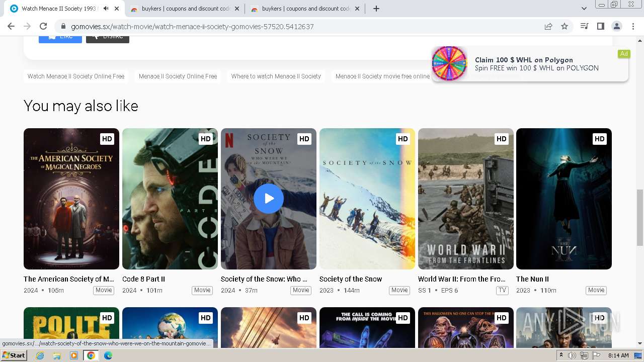Open The Nun II poster
The image size is (644, 362).
coord(564,199)
